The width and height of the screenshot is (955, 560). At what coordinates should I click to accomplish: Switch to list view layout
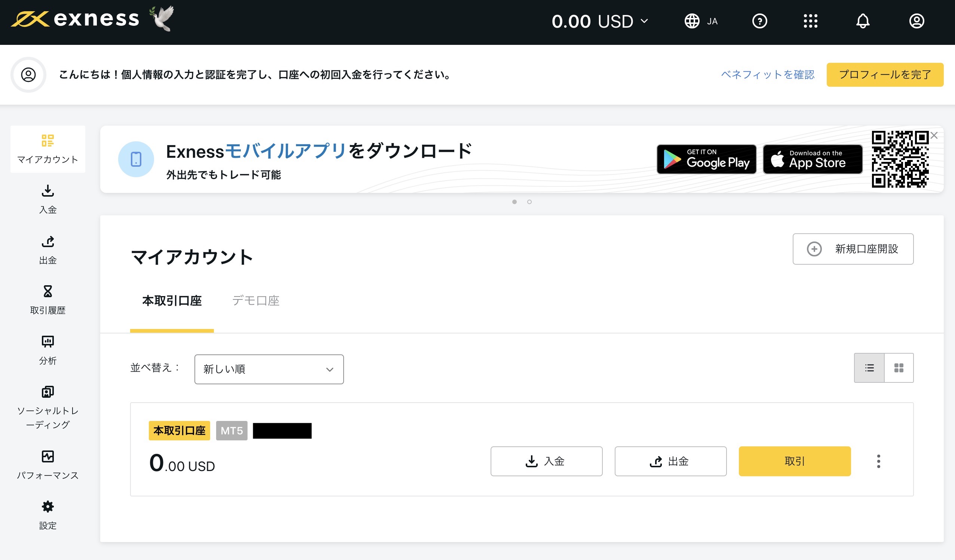click(869, 368)
